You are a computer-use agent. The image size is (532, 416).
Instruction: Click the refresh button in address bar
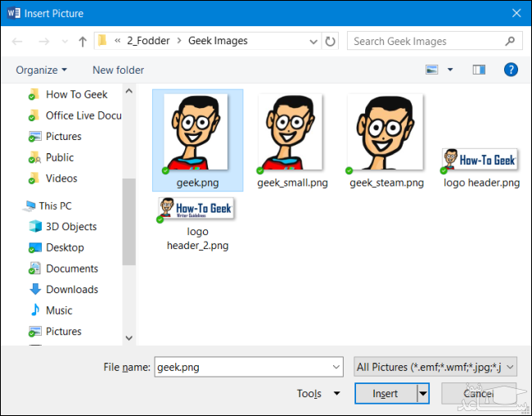pyautogui.click(x=330, y=41)
